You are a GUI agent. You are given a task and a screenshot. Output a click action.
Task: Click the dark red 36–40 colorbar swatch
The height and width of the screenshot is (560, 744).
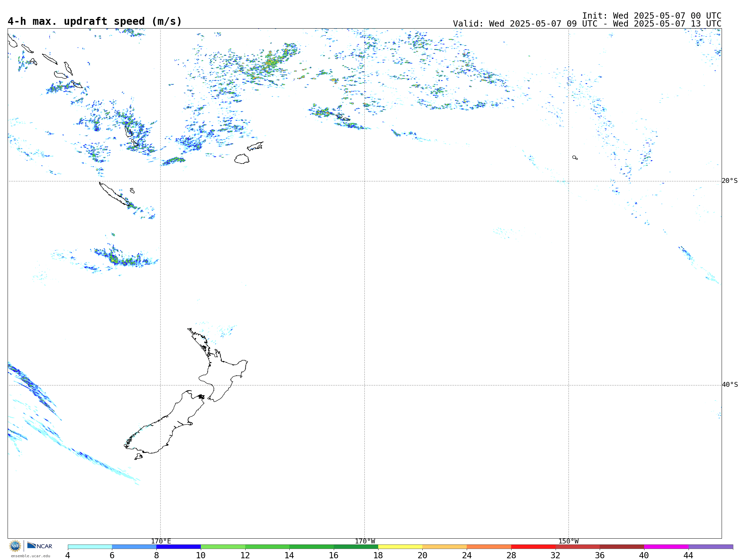click(622, 547)
